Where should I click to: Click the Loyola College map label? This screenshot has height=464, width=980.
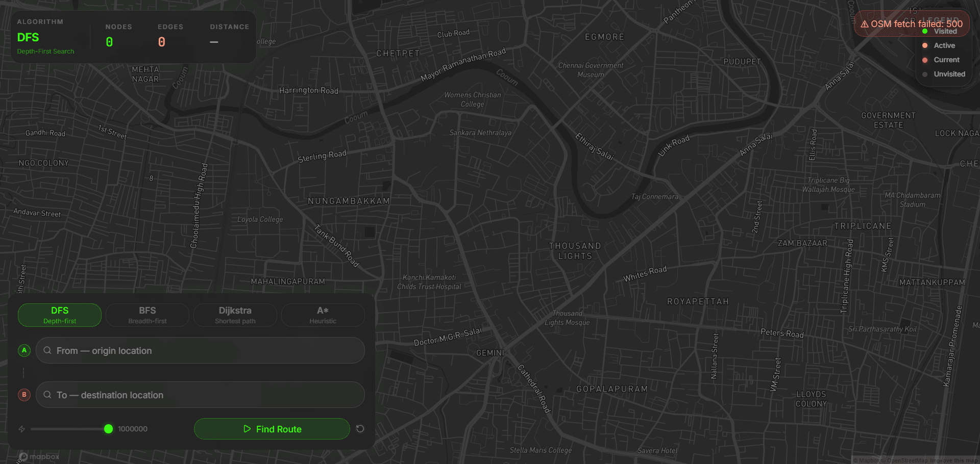[x=260, y=219]
